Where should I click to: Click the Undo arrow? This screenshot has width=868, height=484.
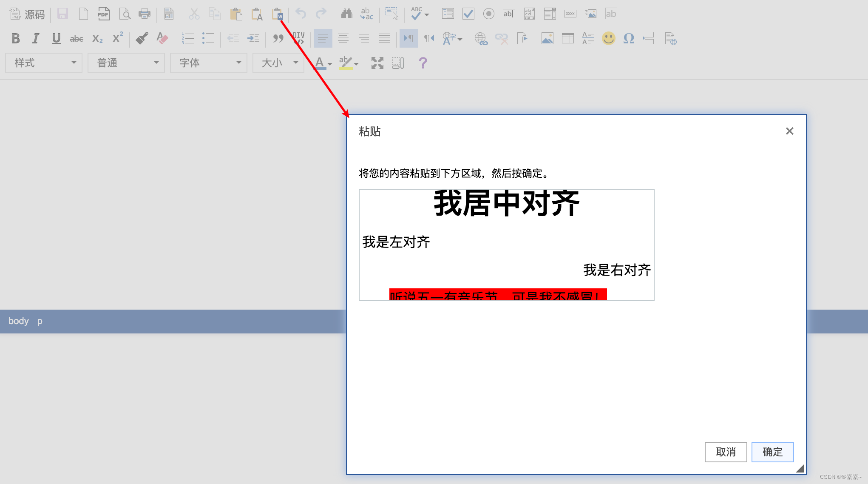(301, 14)
